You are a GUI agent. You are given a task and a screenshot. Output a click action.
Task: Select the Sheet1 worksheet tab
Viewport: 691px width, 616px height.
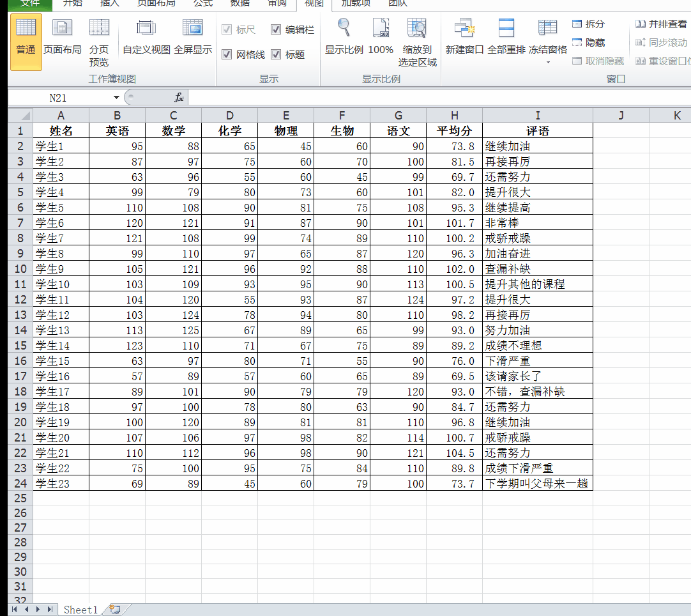click(80, 610)
